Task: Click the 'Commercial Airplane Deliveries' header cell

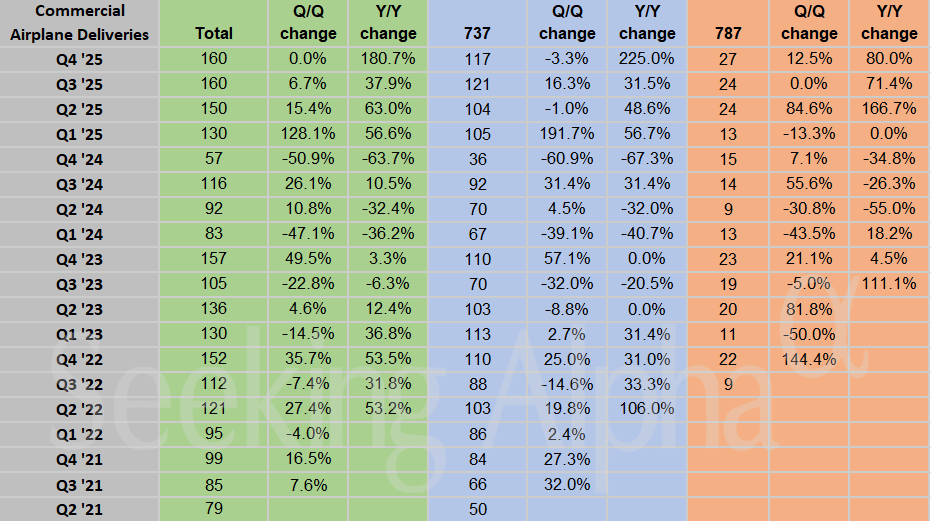Action: 79,22
